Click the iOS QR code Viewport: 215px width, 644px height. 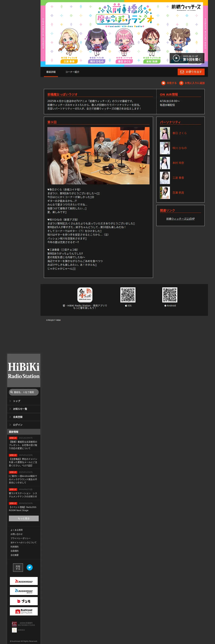tap(128, 295)
